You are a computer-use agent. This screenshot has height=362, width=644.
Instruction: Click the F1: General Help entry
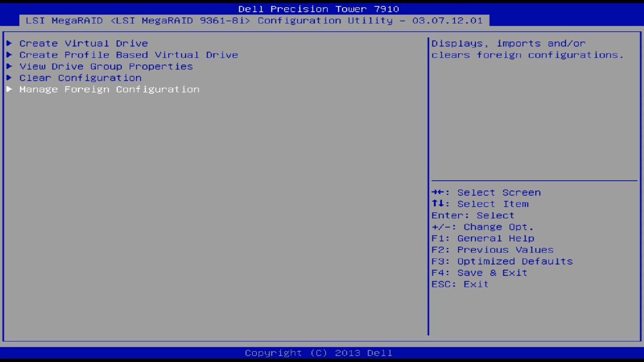tap(482, 238)
